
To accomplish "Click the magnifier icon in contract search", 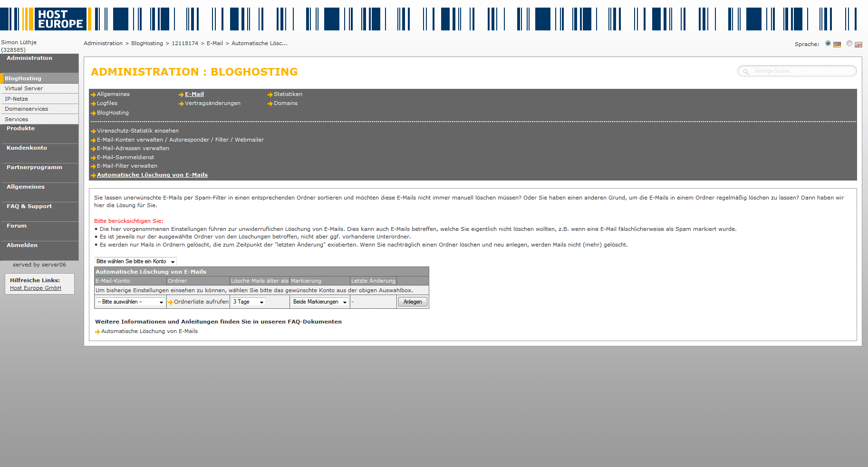I will [746, 71].
